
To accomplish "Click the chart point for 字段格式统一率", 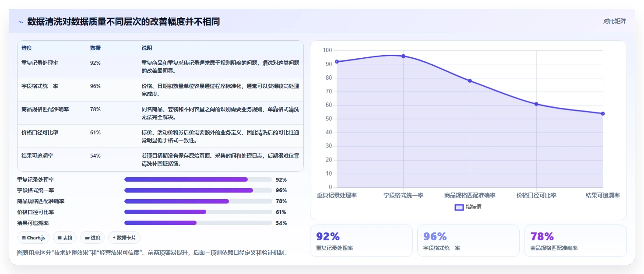I will pyautogui.click(x=403, y=56).
